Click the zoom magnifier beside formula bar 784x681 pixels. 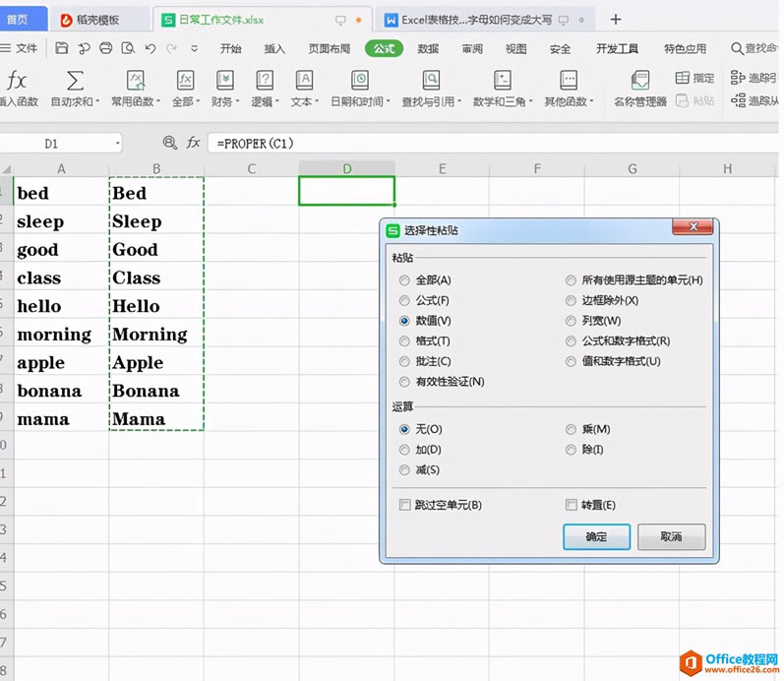pyautogui.click(x=170, y=143)
